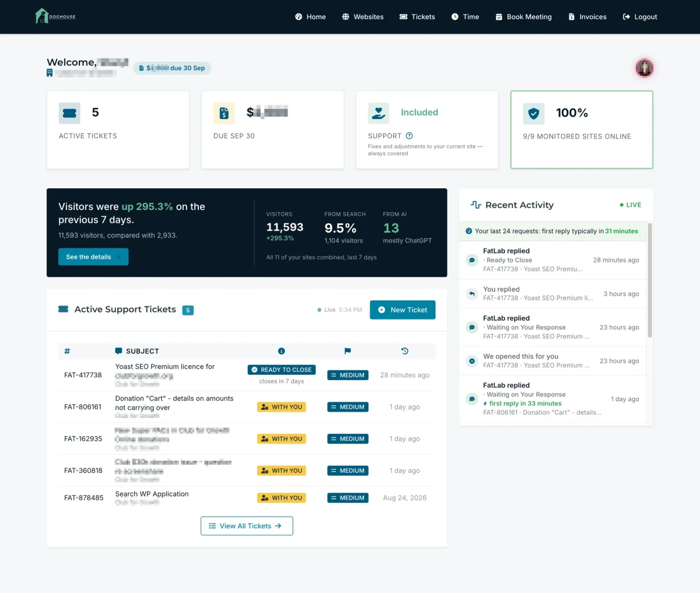Select Book Meeting in the top navigation
Image resolution: width=700 pixels, height=593 pixels.
(523, 17)
